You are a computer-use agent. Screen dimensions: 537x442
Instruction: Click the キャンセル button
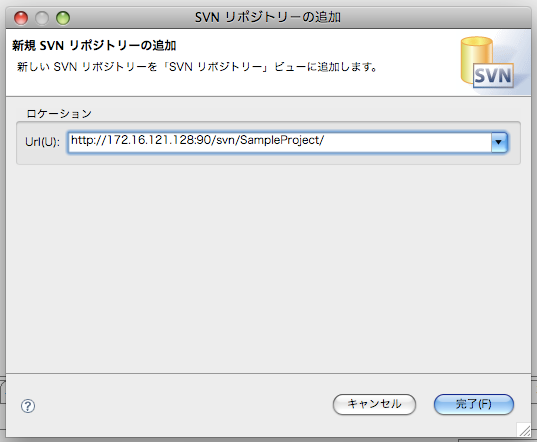coord(374,404)
